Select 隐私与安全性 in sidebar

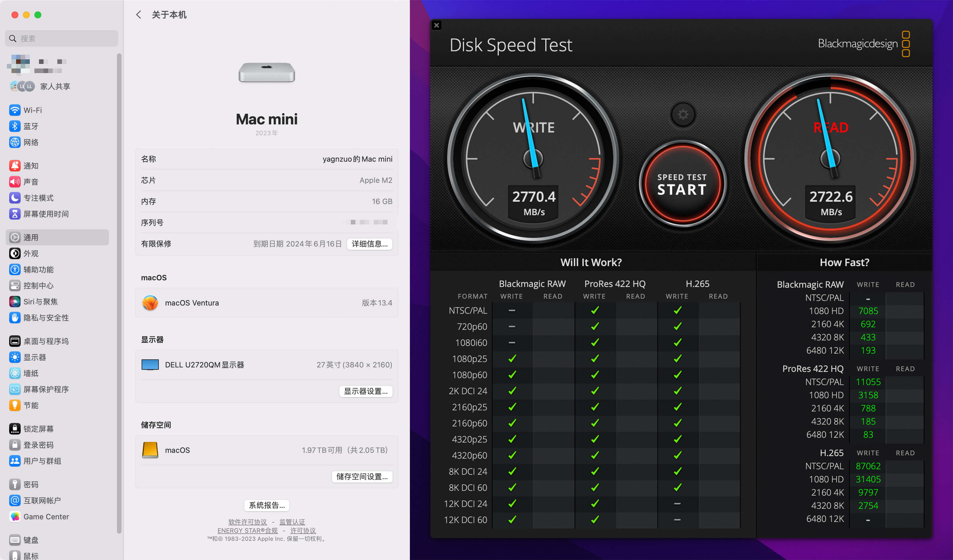coord(46,318)
